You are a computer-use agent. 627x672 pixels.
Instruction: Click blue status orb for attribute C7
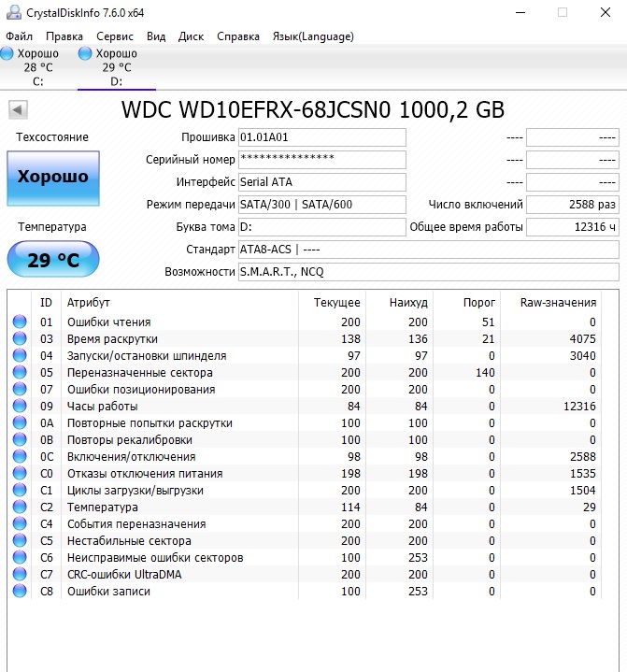[20, 574]
